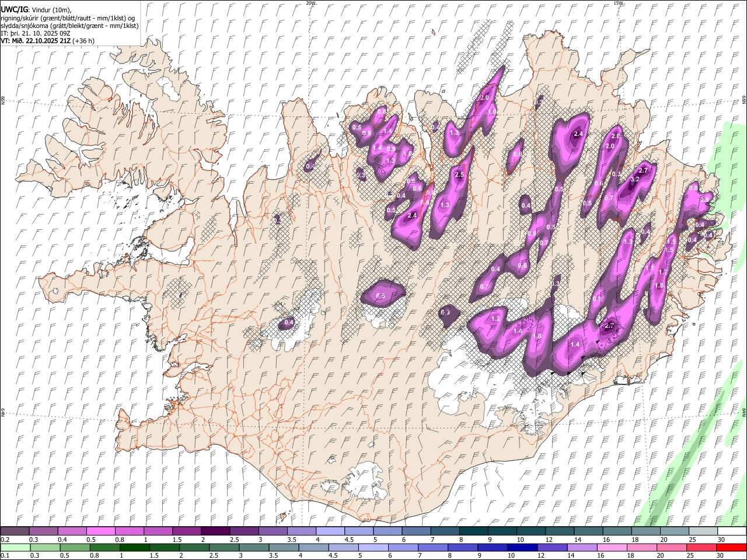This screenshot has height=560, width=747.
Task: Click the 3.2 precipitation value on the map
Action: (636, 180)
